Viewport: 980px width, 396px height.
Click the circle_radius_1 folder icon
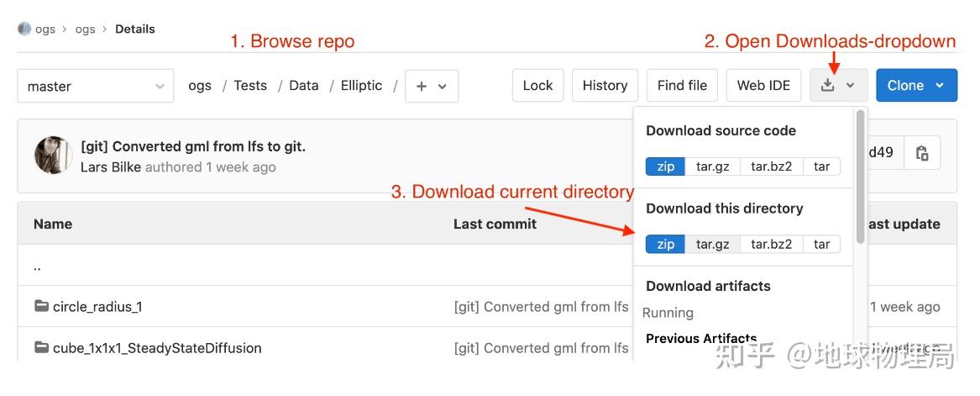click(x=41, y=306)
